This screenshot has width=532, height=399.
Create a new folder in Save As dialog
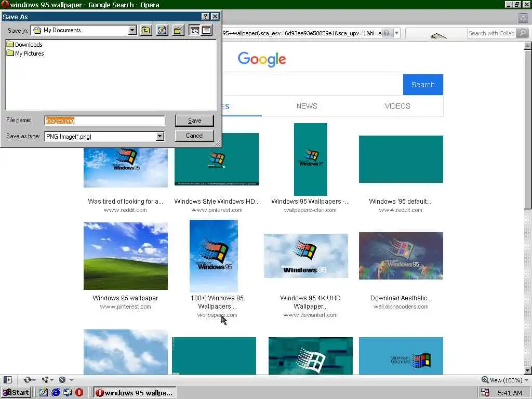(178, 30)
